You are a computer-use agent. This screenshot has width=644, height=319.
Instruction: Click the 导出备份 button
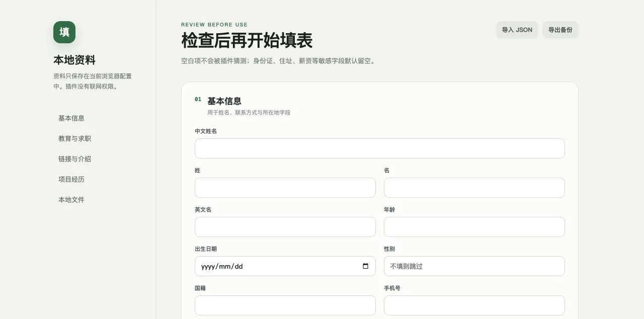click(x=560, y=30)
